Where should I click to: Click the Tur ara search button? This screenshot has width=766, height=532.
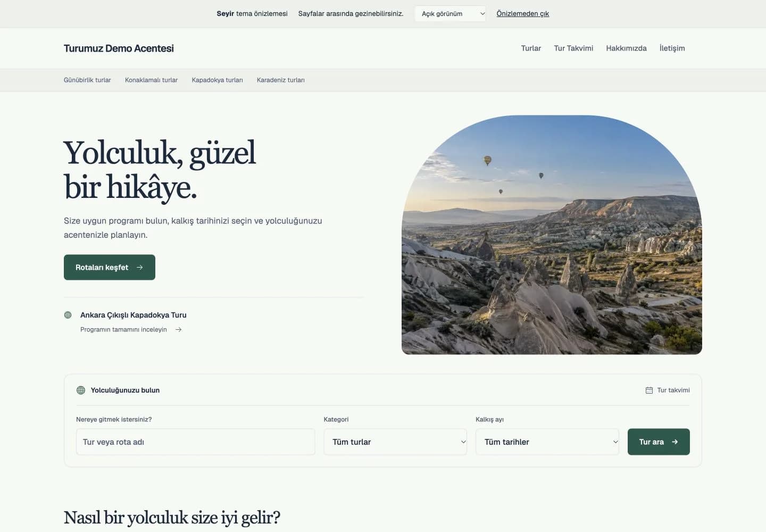tap(659, 442)
